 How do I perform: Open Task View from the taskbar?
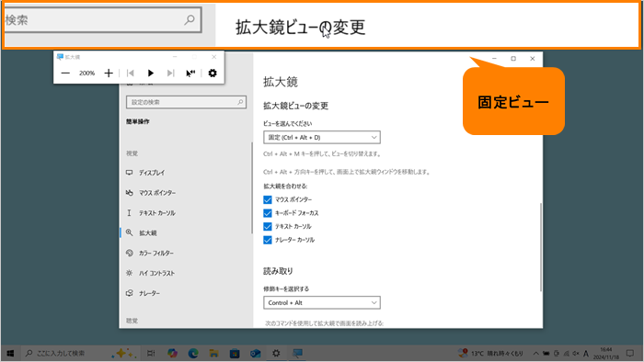pos(151,353)
